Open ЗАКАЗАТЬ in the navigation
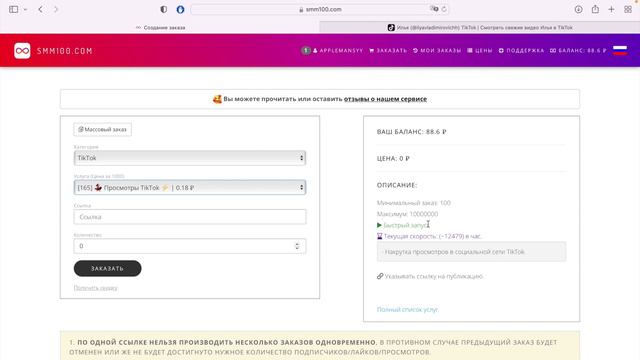The width and height of the screenshot is (640, 360). [x=388, y=51]
